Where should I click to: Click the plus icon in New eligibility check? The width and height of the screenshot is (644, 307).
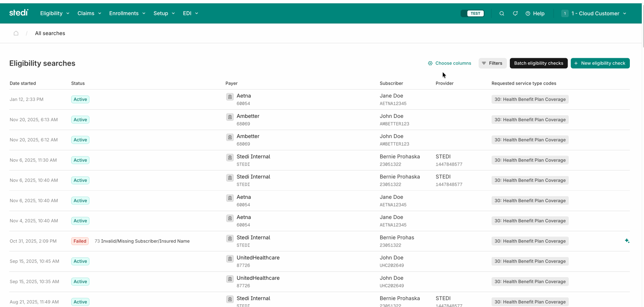point(576,63)
